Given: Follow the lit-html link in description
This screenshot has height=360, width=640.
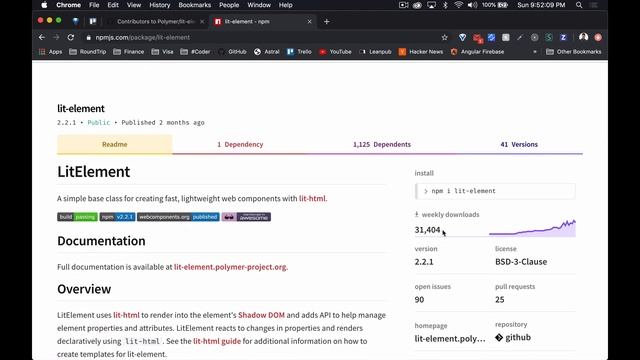Looking at the screenshot, I should pos(312,198).
